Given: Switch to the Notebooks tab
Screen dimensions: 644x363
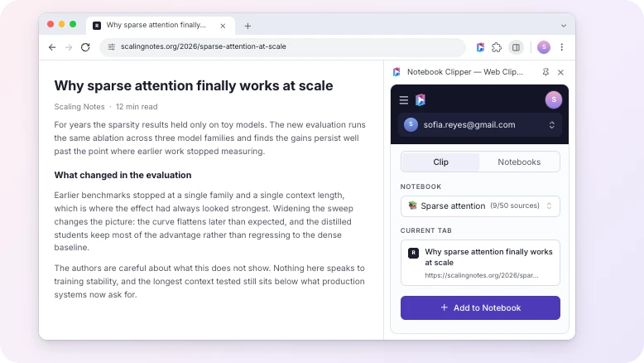Looking at the screenshot, I should [x=519, y=162].
